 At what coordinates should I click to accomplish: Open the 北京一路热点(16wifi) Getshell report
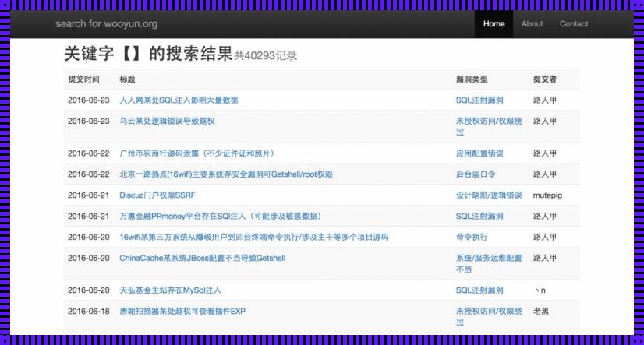coord(226,174)
